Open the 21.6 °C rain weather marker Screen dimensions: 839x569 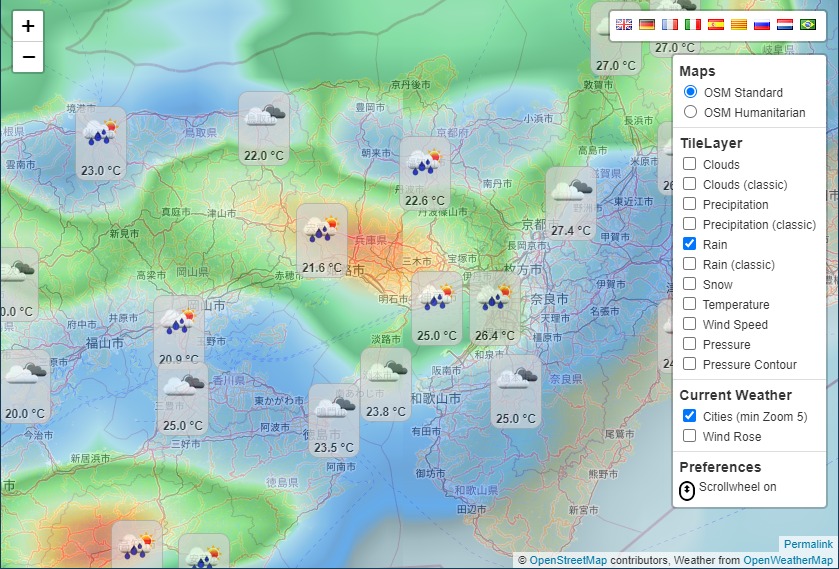point(322,240)
